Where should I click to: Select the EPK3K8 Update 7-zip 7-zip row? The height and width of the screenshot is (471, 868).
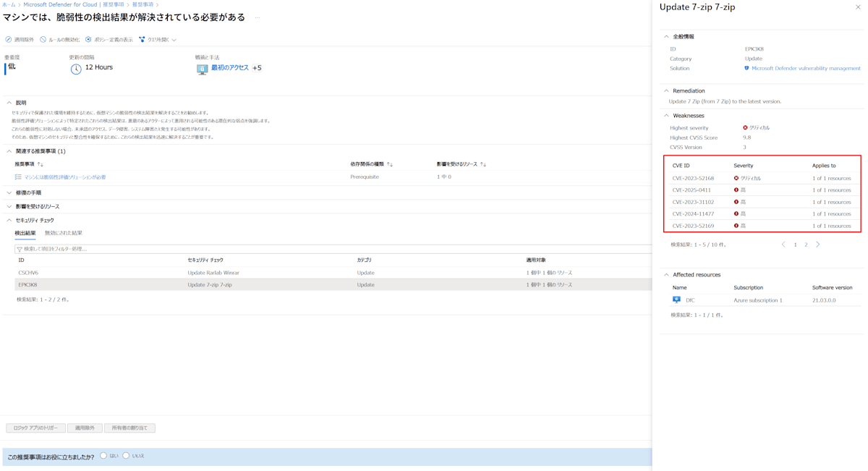[x=333, y=284]
